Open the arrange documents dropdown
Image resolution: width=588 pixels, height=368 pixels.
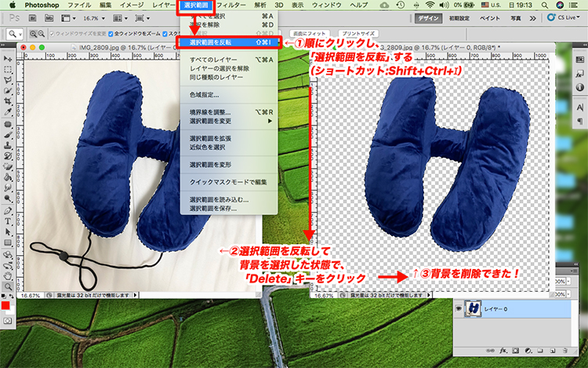coord(121,18)
